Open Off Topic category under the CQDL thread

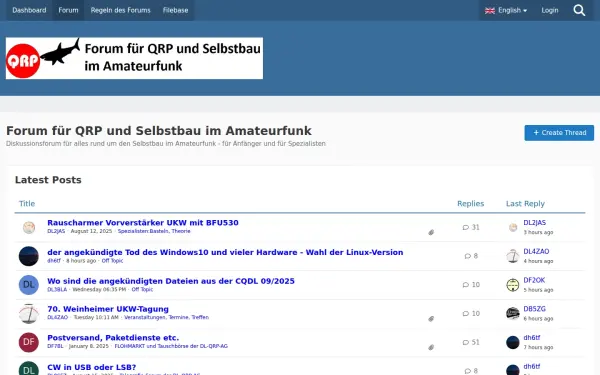[x=142, y=289]
